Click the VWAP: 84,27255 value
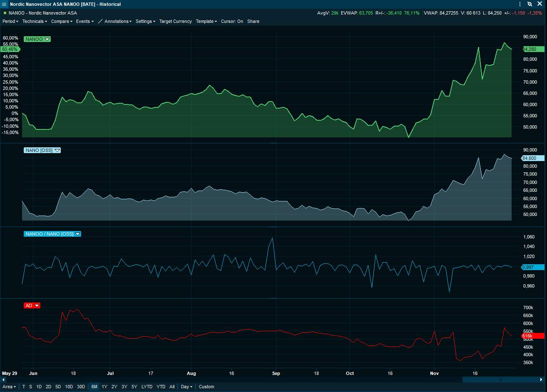The width and height of the screenshot is (547, 392). pos(441,13)
